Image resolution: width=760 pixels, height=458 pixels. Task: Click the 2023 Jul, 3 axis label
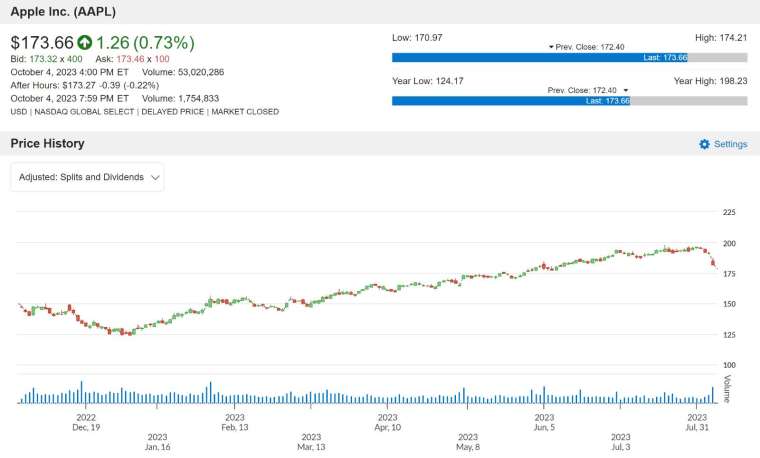pos(620,442)
